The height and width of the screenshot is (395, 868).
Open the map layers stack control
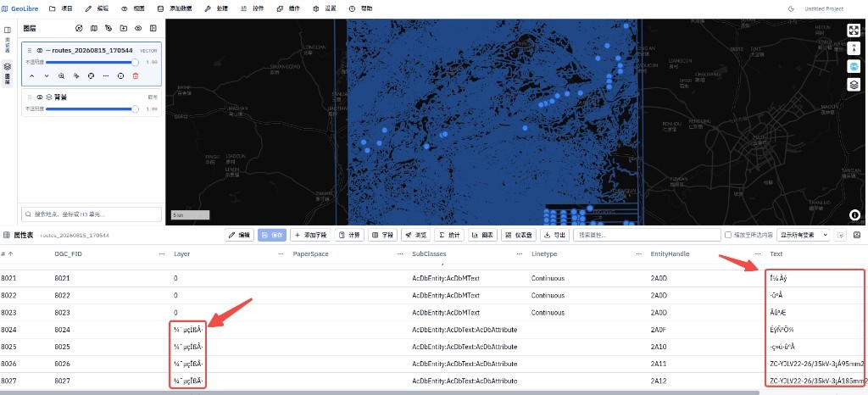[854, 85]
